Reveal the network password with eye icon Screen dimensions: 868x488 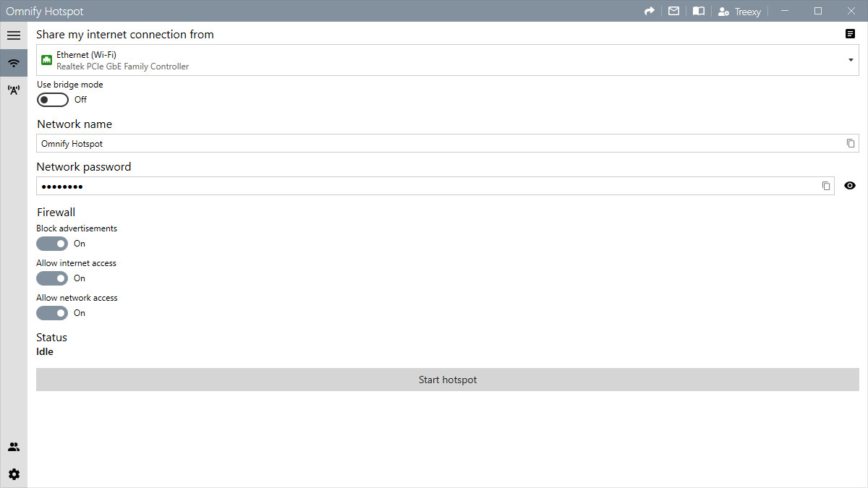(850, 186)
